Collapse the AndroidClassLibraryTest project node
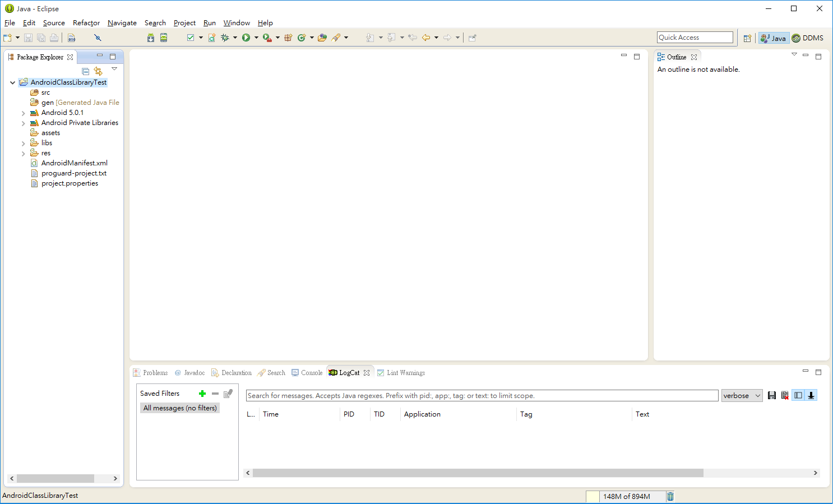The width and height of the screenshot is (833, 504). point(12,82)
